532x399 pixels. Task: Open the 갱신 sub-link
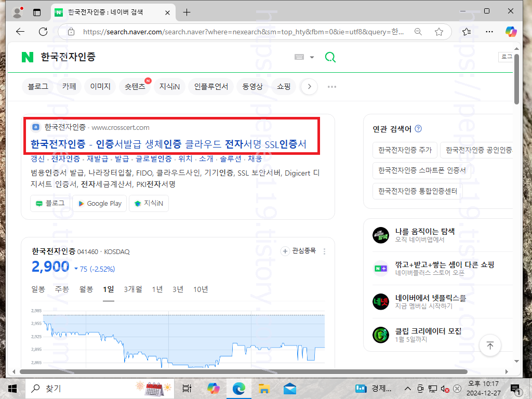[x=37, y=158]
